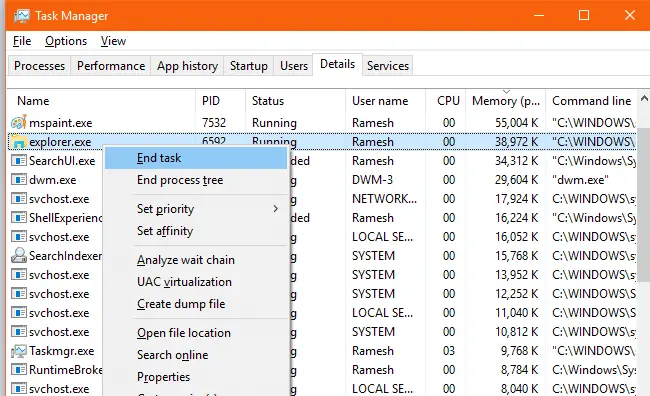
Task: Click icon of svchost.exe using 8,040 K
Action: 19,389
